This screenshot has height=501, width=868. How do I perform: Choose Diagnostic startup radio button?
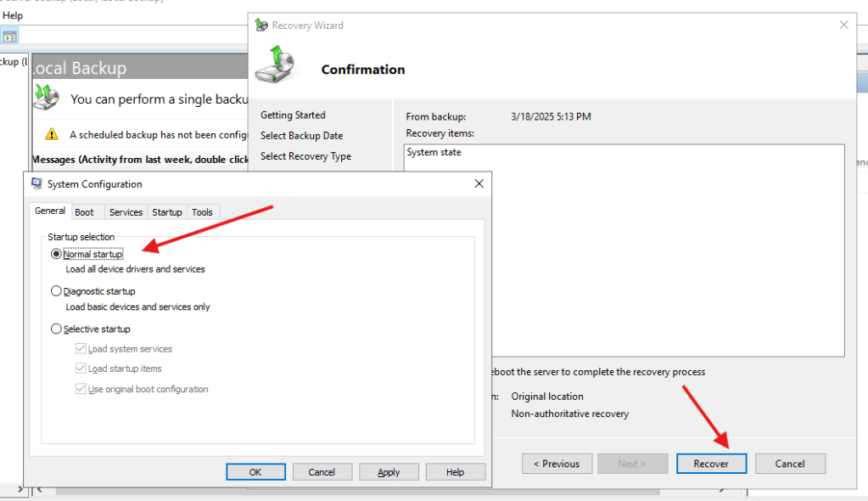[57, 291]
